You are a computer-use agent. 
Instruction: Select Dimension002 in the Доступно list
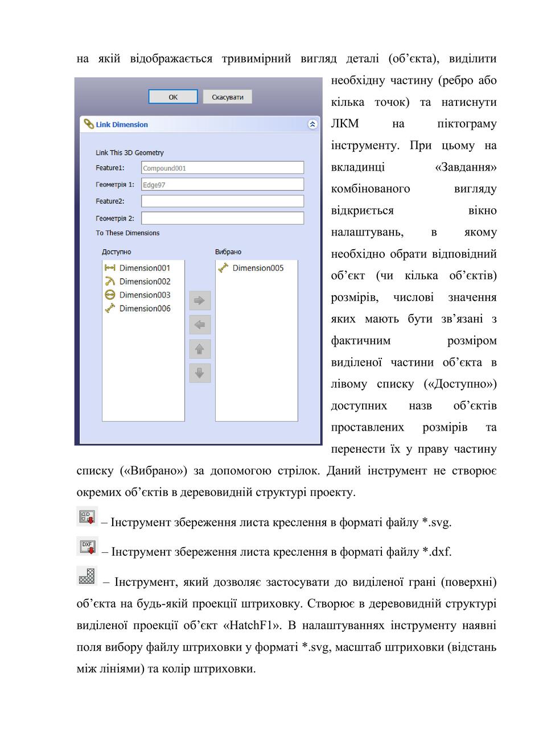pyautogui.click(x=143, y=282)
